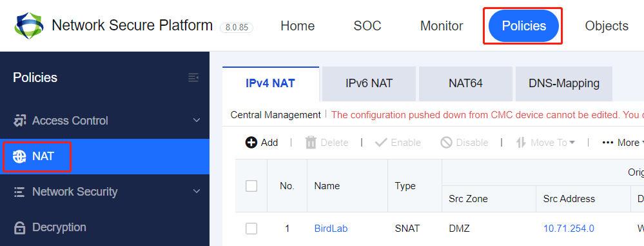The image size is (644, 246).
Task: Check the checkbox for BirdLab row
Action: pyautogui.click(x=251, y=229)
